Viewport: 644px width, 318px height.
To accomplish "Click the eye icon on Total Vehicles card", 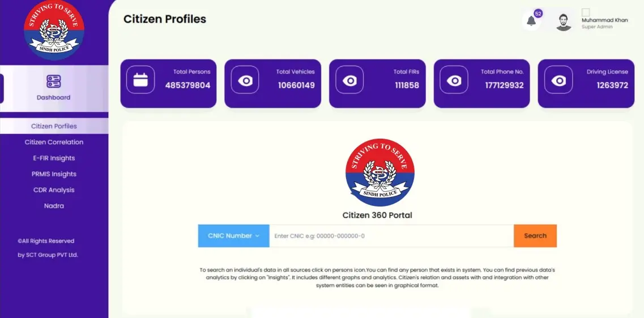I will tap(245, 80).
